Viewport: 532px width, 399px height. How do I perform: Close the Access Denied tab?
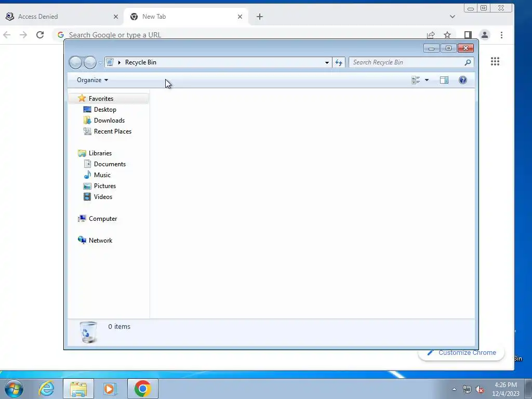pos(116,17)
